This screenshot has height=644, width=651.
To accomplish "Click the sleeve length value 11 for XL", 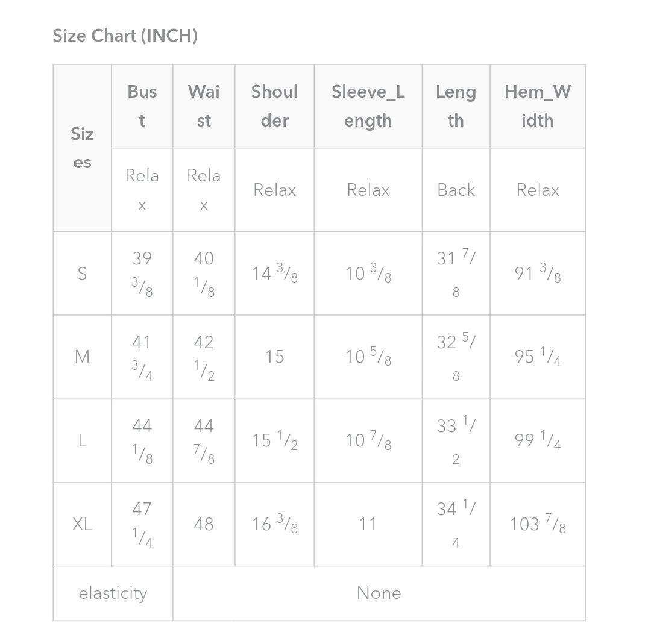I will click(368, 524).
